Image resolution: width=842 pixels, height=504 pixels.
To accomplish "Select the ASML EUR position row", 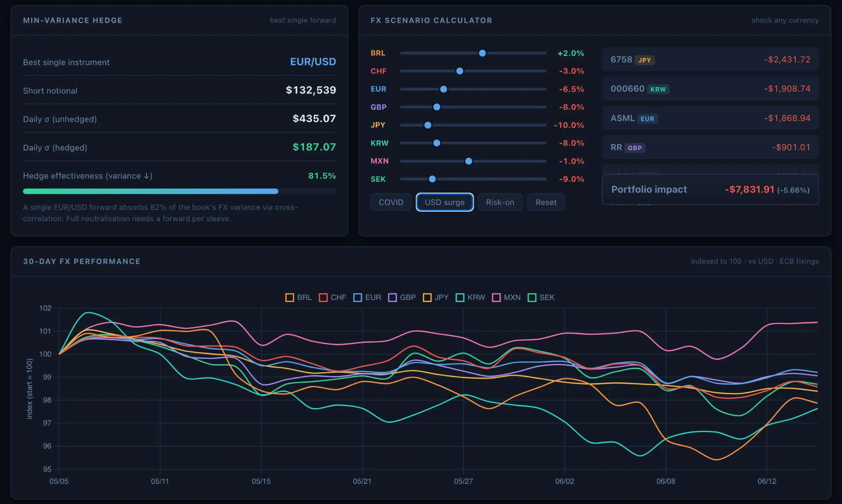I will click(710, 118).
